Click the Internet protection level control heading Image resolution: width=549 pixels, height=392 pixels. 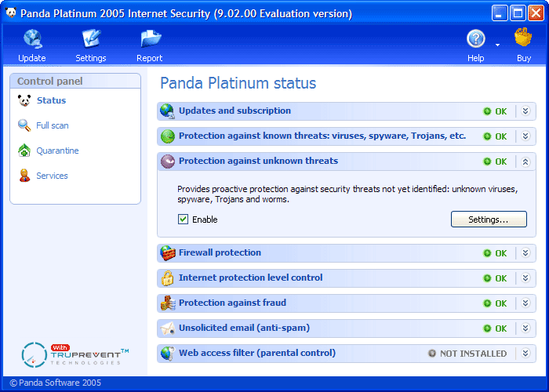(251, 278)
